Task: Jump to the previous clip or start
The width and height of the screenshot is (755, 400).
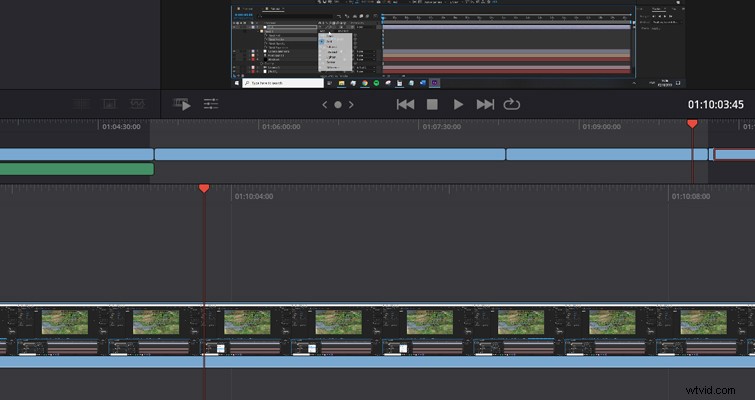Action: tap(405, 104)
